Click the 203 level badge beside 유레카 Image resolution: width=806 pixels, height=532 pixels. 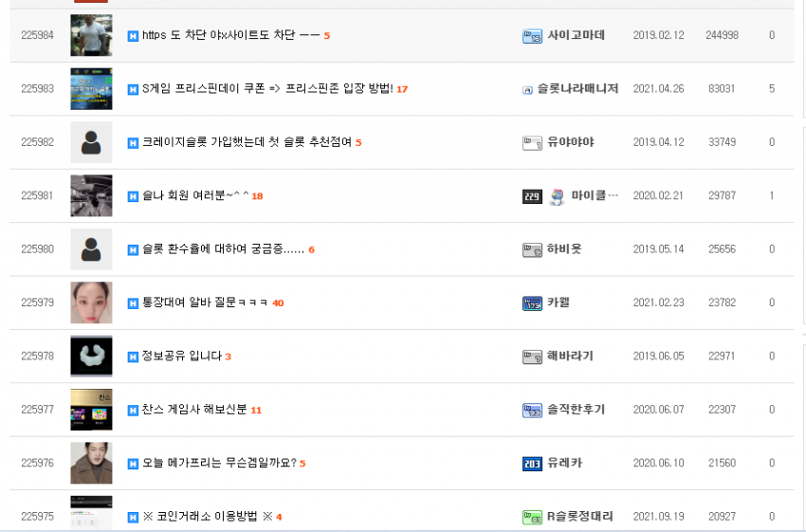(532, 464)
